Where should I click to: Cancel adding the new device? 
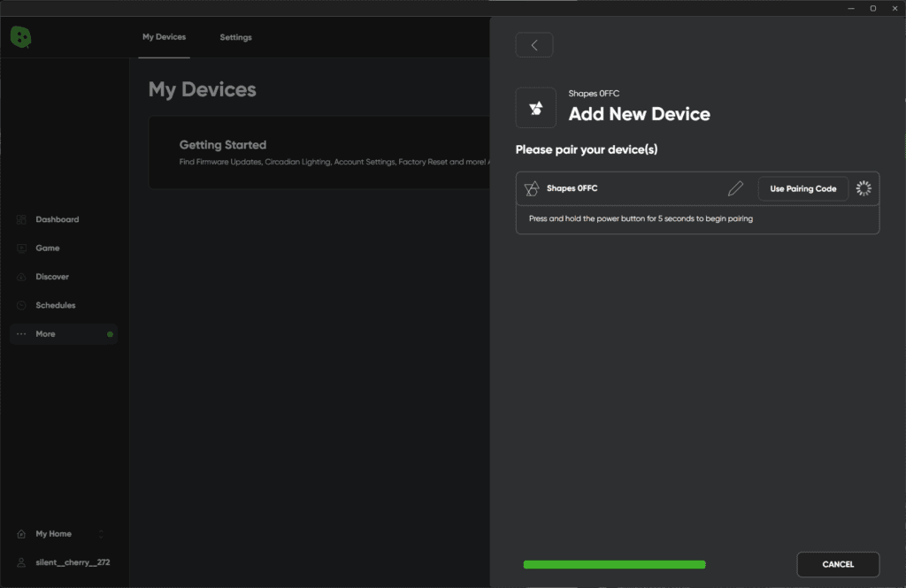[x=838, y=564]
